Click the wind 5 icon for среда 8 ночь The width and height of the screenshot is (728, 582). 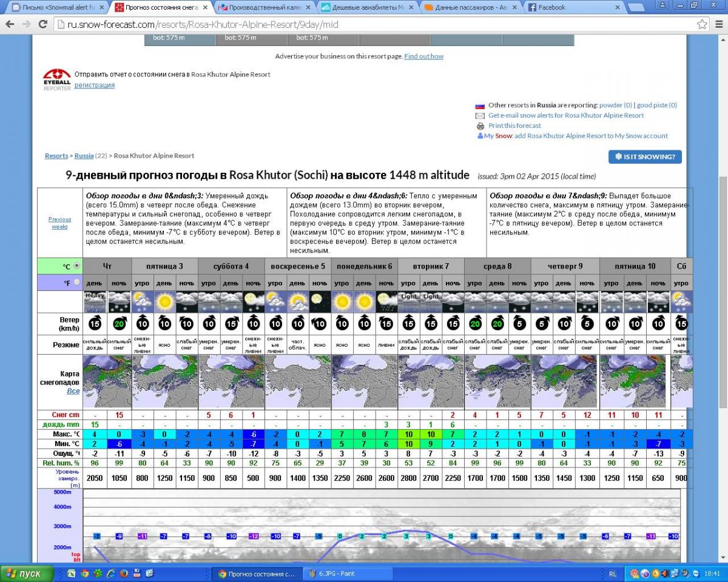click(519, 324)
